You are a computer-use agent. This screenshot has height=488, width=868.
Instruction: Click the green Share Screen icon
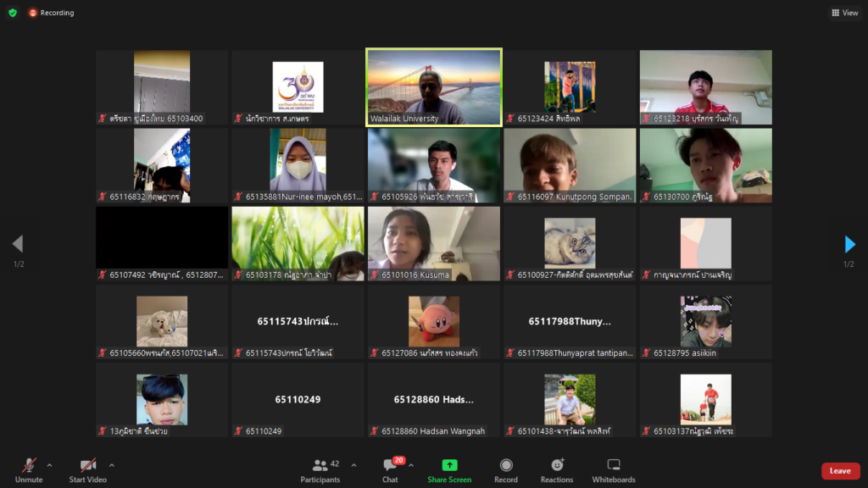click(449, 465)
